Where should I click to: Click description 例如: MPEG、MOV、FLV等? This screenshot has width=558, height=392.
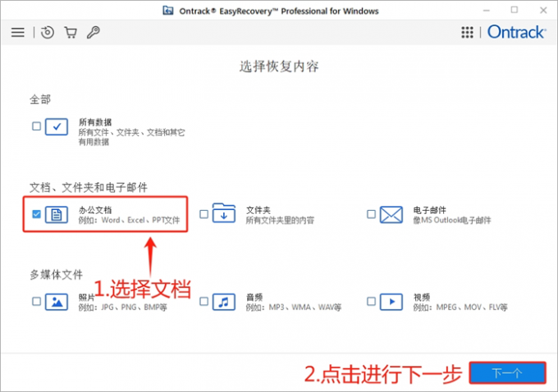click(x=460, y=308)
